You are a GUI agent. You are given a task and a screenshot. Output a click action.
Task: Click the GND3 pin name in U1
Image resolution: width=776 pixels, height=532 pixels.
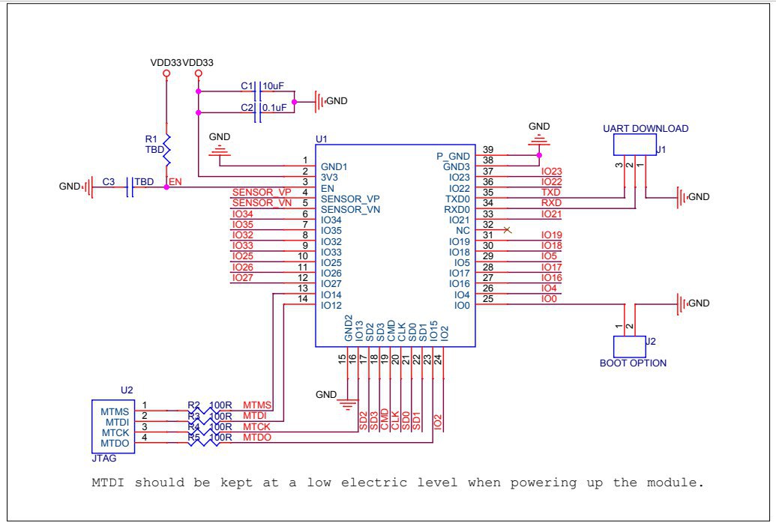tap(457, 166)
